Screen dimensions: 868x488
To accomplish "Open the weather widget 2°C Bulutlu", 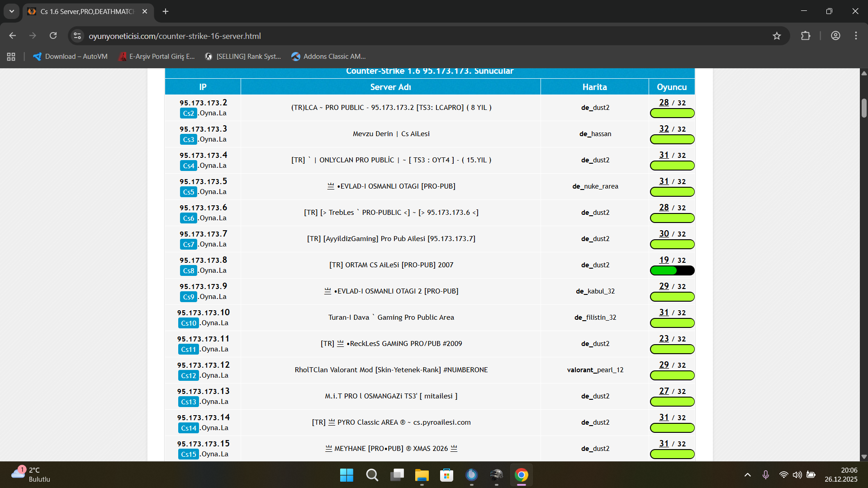I will coord(31,475).
